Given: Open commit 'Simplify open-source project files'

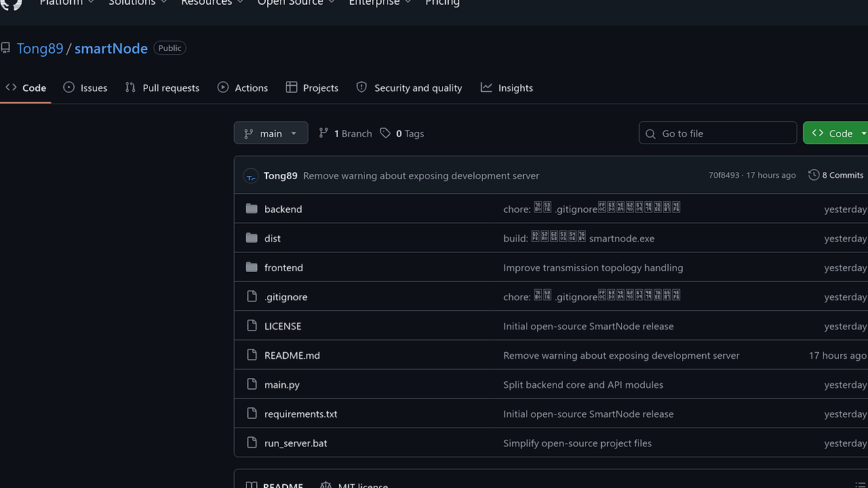Looking at the screenshot, I should tap(577, 443).
